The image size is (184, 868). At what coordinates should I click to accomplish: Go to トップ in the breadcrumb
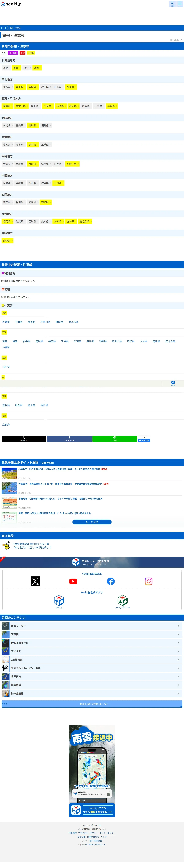3,28
